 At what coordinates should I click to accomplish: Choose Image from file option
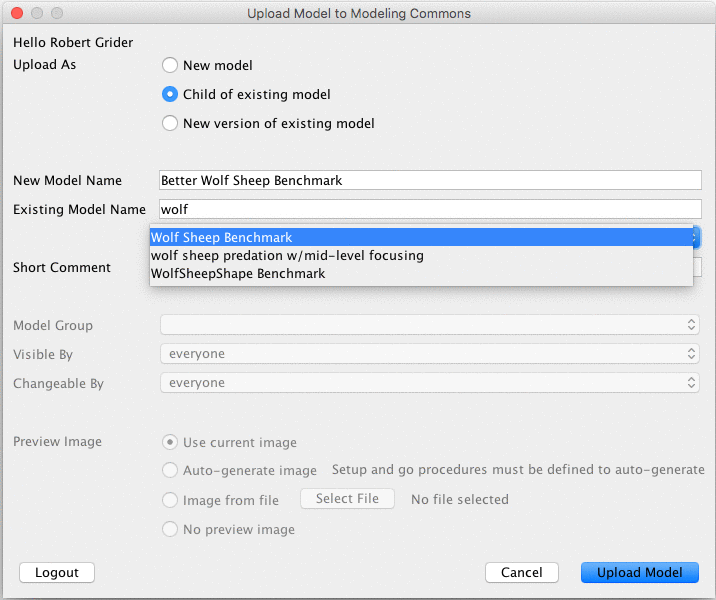(x=170, y=499)
